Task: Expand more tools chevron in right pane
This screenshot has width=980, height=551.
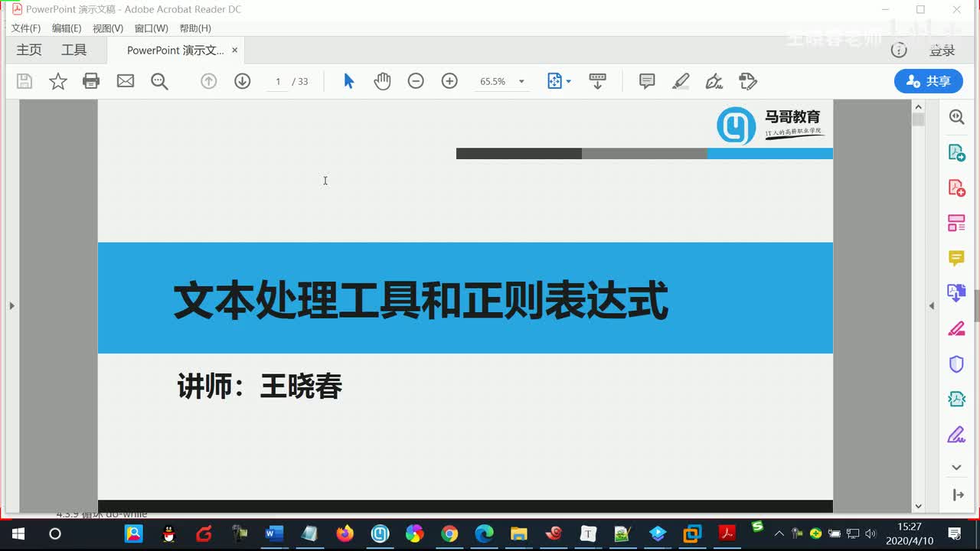Action: pyautogui.click(x=956, y=468)
